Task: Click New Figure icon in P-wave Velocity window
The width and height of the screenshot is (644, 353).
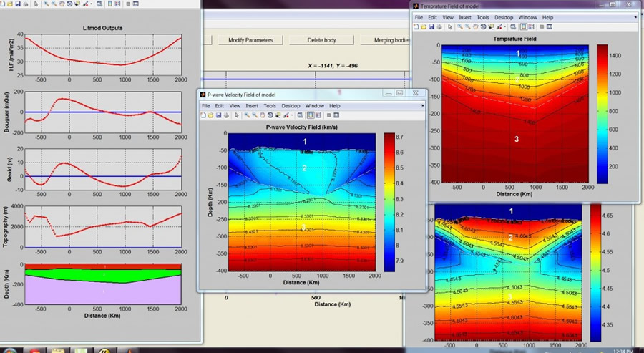Action: 203,115
